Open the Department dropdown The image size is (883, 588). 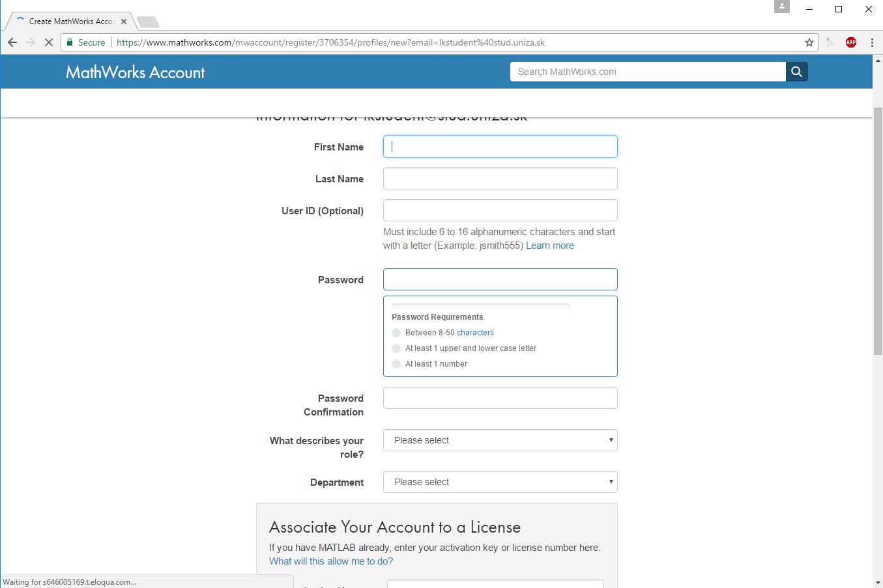pos(500,482)
